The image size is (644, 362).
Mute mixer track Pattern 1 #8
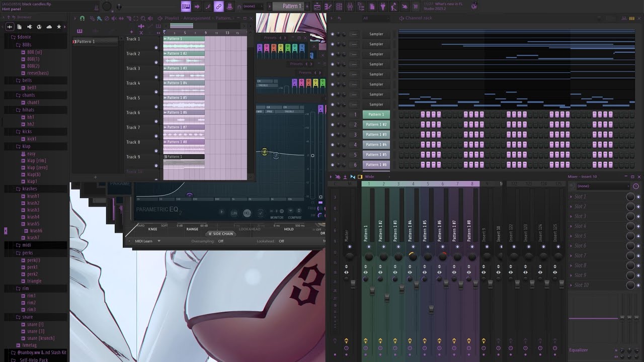(472, 247)
